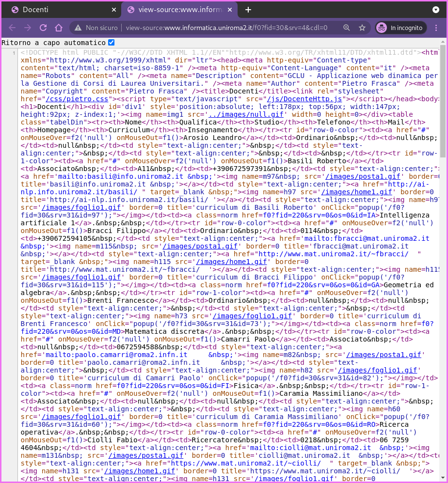Click line number 1 in the gutter

[14, 53]
